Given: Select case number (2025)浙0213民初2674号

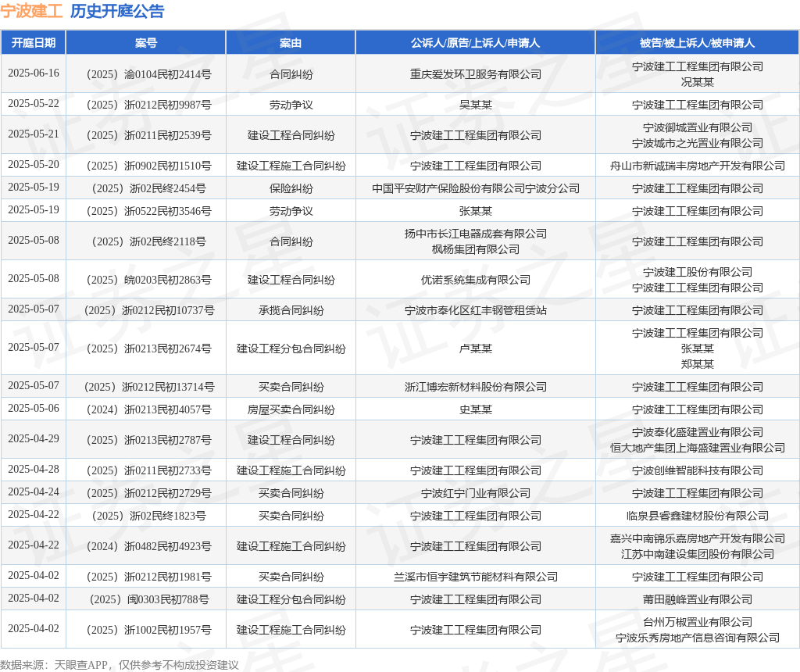Looking at the screenshot, I should (x=148, y=349).
